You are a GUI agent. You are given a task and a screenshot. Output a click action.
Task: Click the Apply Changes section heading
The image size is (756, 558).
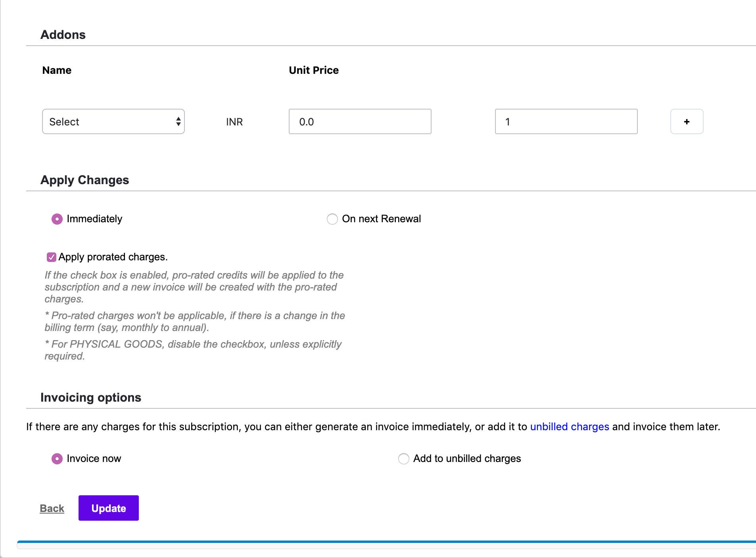coord(84,180)
